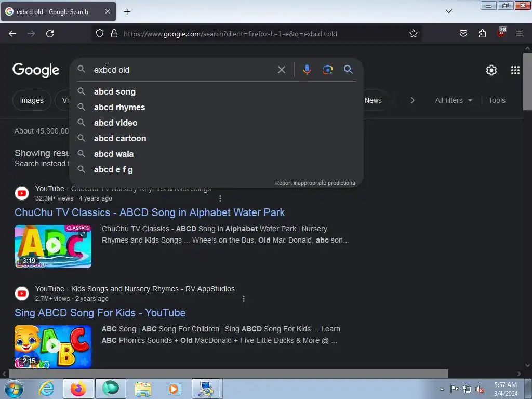Show more search filter chips arrow

click(412, 100)
